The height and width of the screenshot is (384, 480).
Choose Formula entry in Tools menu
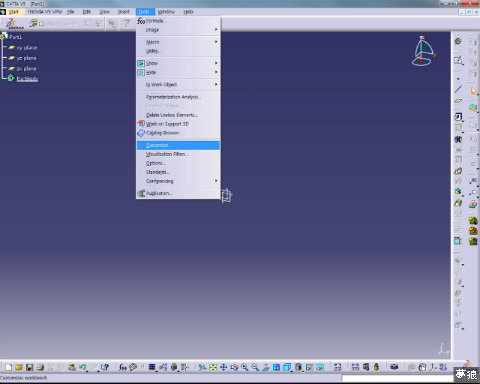(178, 21)
